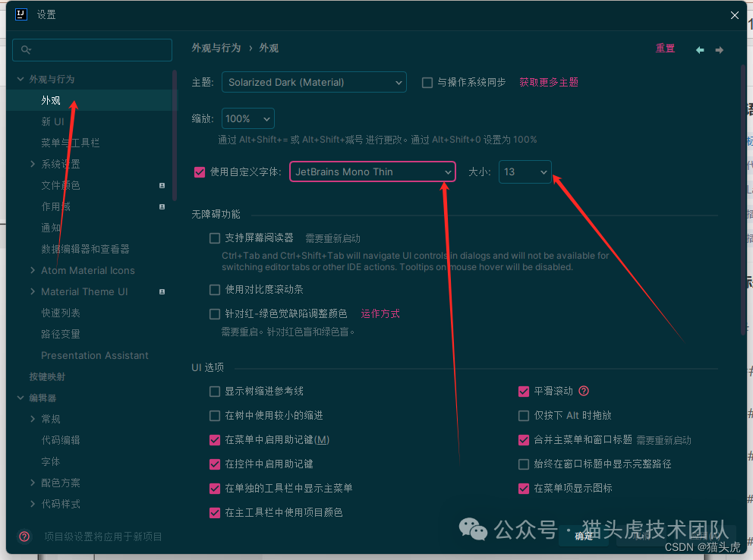Enable 支持屏幕阅读器 checkbox
This screenshot has height=560, width=753.
pos(215,238)
